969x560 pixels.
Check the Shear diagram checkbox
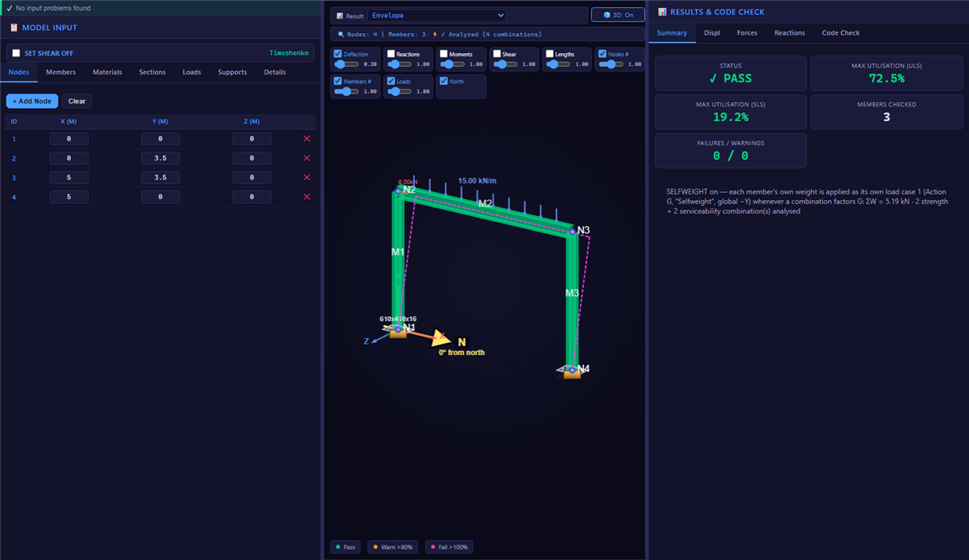coord(497,54)
